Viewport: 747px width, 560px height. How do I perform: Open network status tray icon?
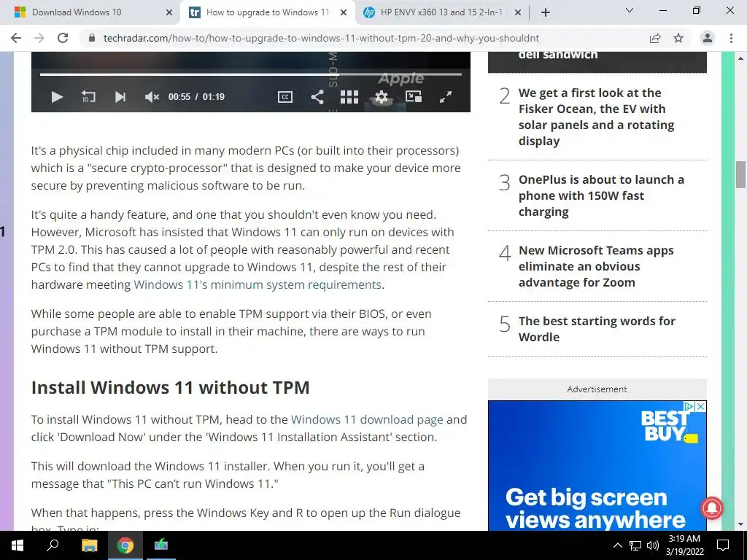(x=635, y=545)
